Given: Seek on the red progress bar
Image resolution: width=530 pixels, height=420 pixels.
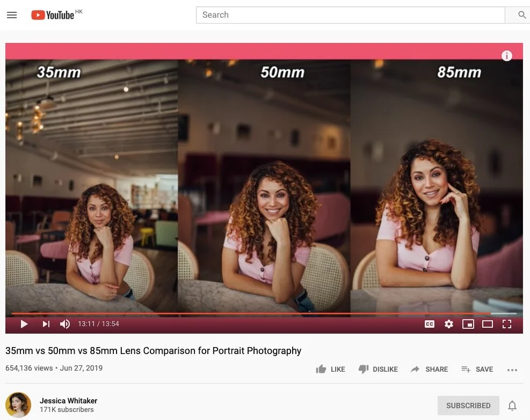Looking at the screenshot, I should [264, 314].
